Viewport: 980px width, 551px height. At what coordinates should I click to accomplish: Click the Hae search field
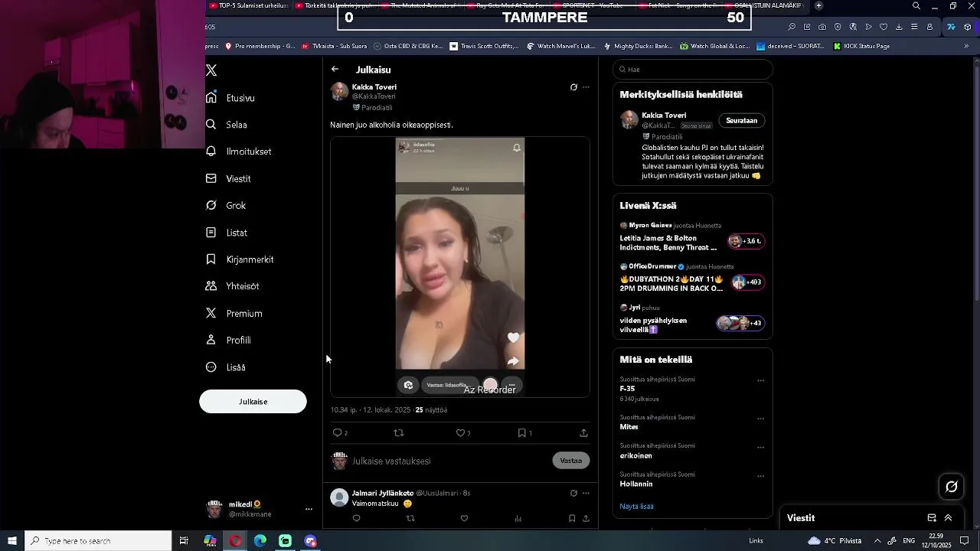(693, 70)
